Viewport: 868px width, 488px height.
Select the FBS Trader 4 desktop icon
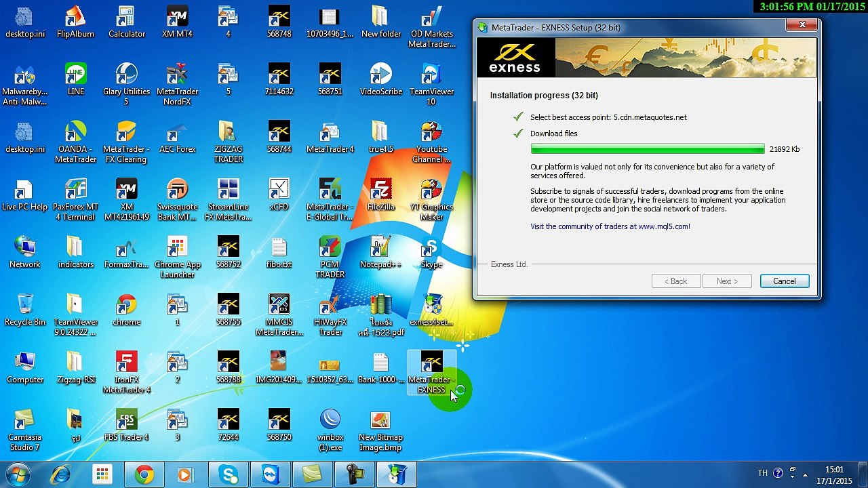(x=127, y=425)
